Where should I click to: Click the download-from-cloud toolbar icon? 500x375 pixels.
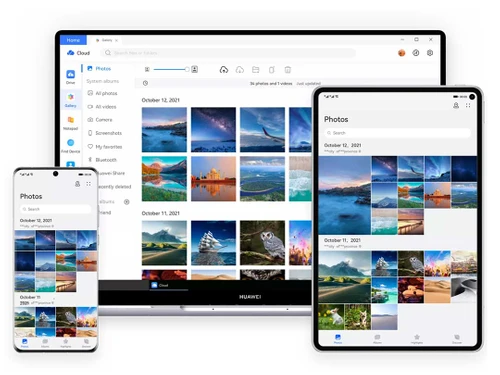pyautogui.click(x=240, y=70)
